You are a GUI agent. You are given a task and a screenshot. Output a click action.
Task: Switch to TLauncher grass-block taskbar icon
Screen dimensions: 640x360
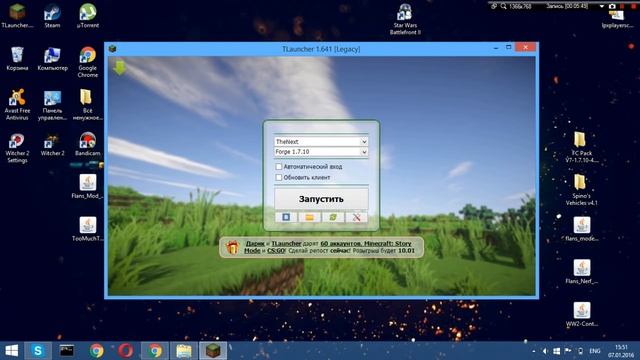(x=213, y=351)
